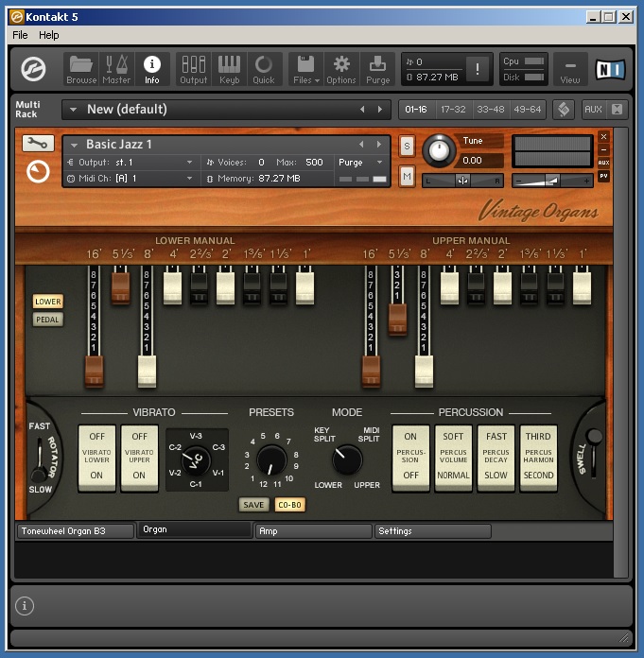Toggle the Vibrato Lower switch

pyautogui.click(x=96, y=457)
